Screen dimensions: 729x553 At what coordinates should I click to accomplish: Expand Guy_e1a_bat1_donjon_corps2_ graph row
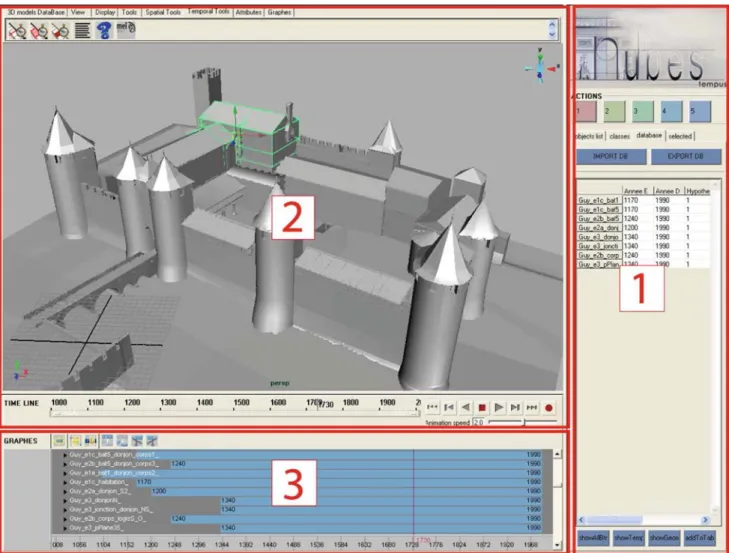pyautogui.click(x=65, y=473)
